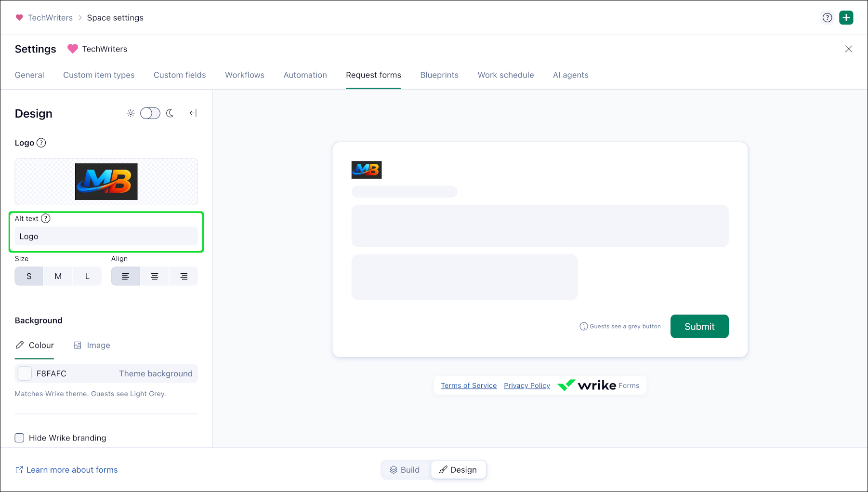Screen dimensions: 868x492
Task: Open the help question mark icon
Action: click(827, 18)
